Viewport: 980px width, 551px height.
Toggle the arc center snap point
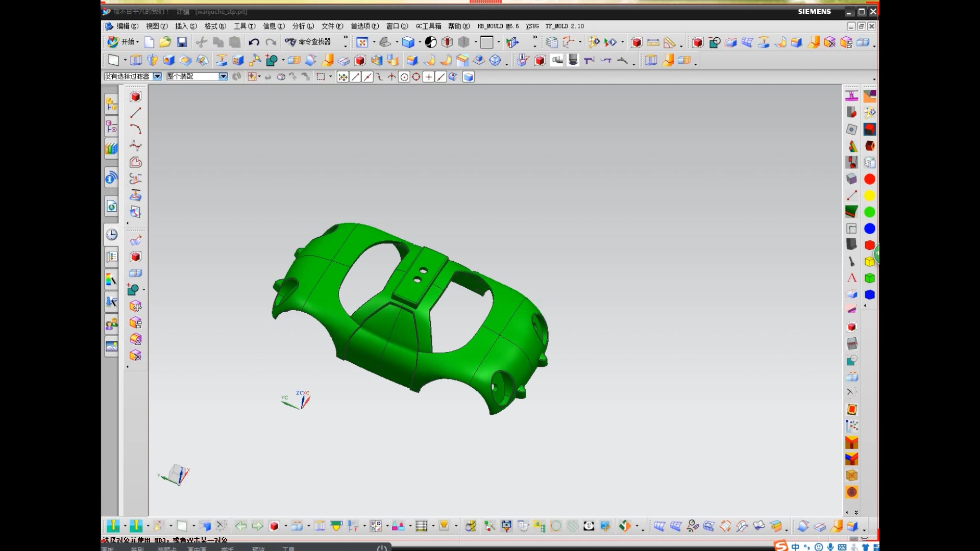[404, 77]
